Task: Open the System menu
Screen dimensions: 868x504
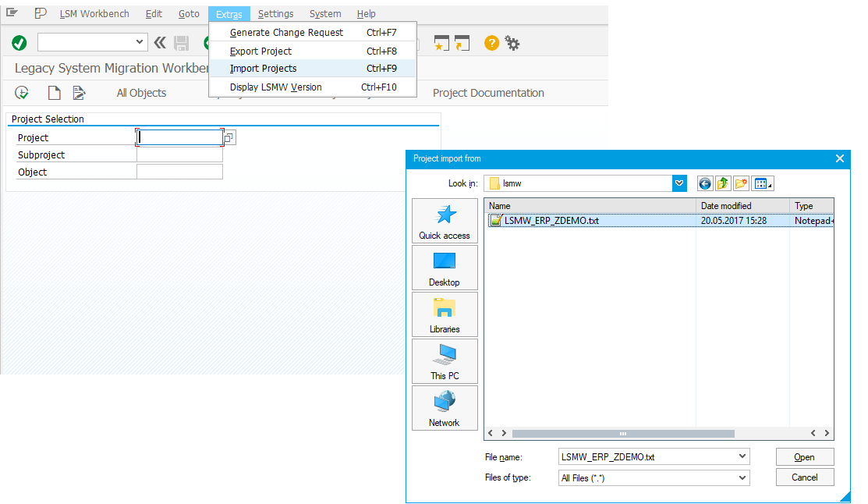Action: (x=325, y=14)
